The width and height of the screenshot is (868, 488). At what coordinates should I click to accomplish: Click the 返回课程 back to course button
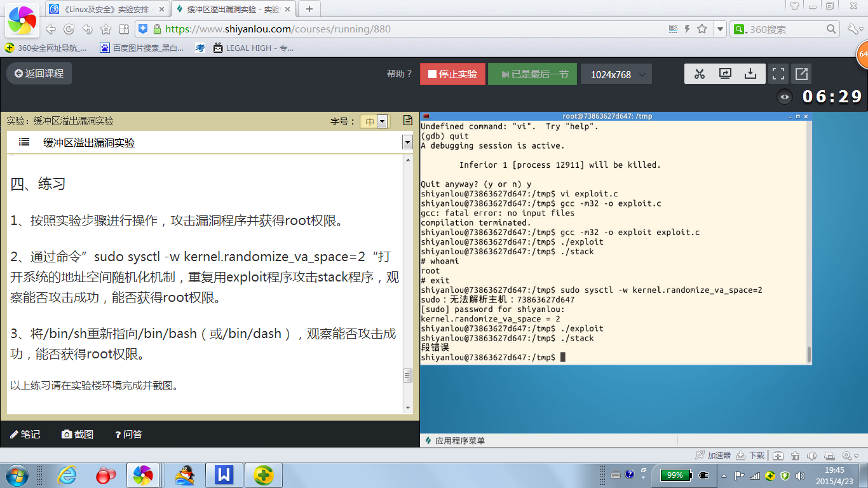[39, 74]
